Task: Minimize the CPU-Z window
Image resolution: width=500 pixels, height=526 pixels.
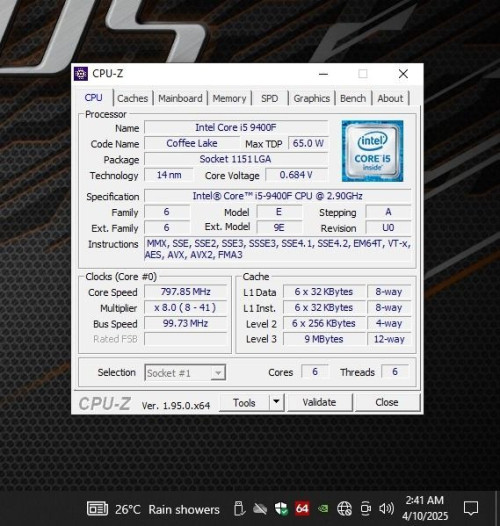Action: tap(323, 74)
